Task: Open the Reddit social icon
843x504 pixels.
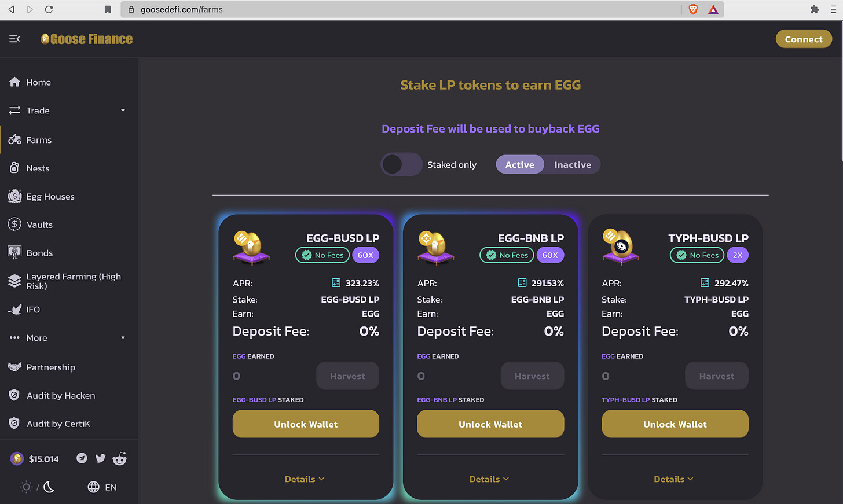Action: point(120,459)
